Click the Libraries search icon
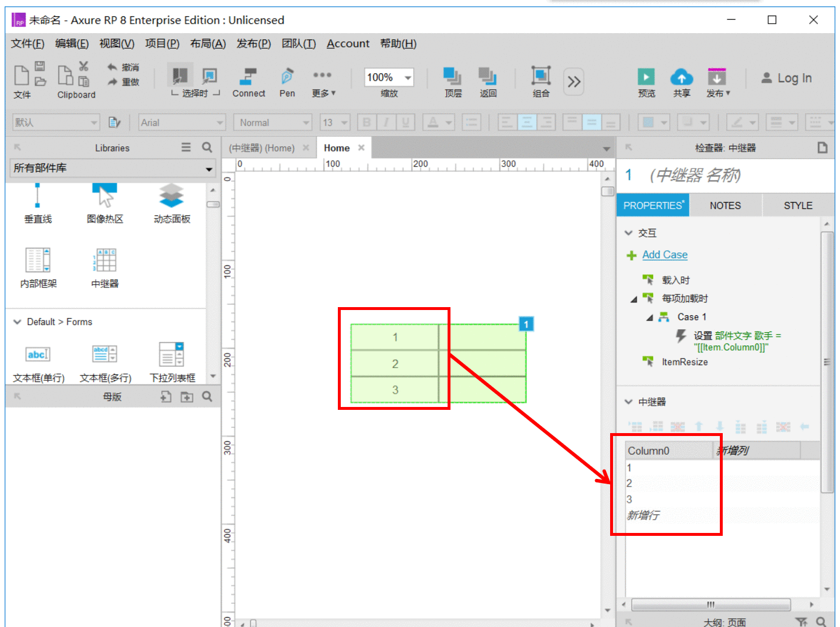 click(x=207, y=147)
